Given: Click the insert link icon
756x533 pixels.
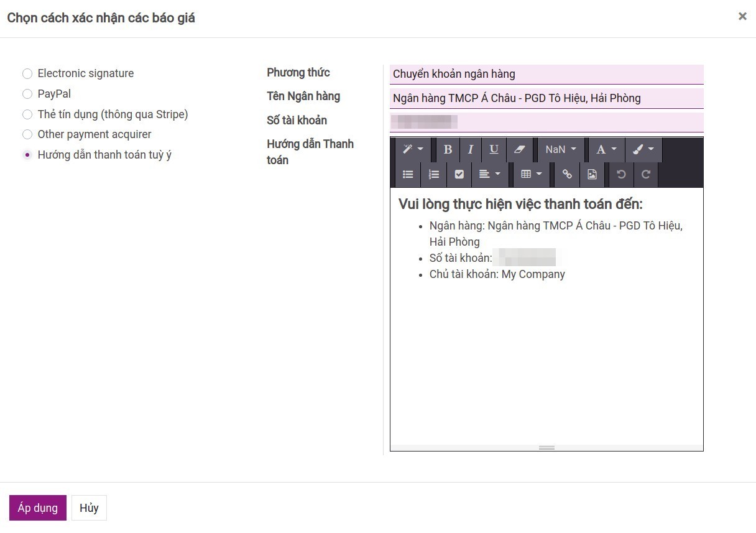Looking at the screenshot, I should pyautogui.click(x=567, y=175).
